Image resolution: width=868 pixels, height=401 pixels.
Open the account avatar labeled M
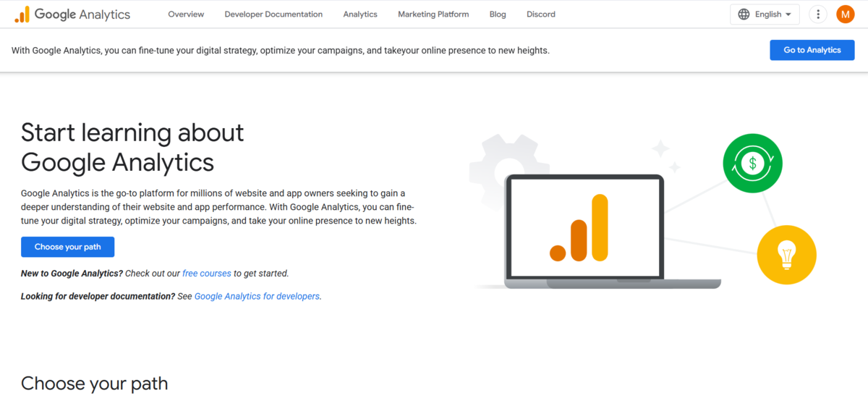pos(845,14)
